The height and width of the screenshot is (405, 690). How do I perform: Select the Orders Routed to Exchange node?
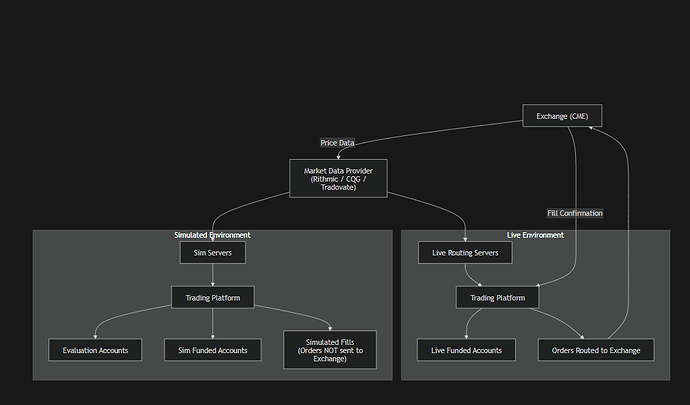(596, 350)
